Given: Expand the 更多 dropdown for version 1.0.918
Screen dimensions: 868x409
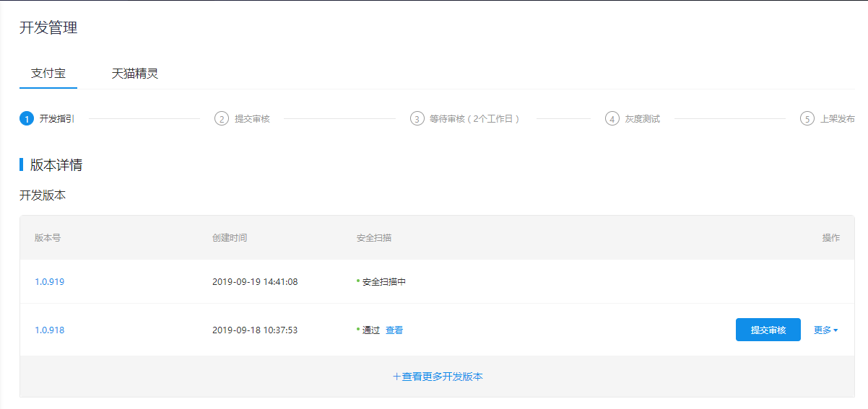Looking at the screenshot, I should coord(825,330).
